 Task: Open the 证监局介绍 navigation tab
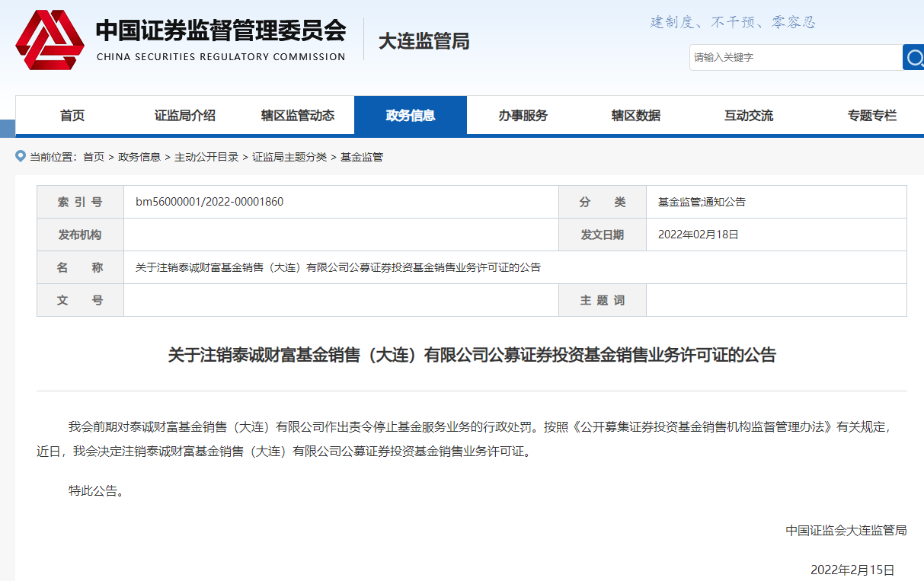(x=185, y=116)
